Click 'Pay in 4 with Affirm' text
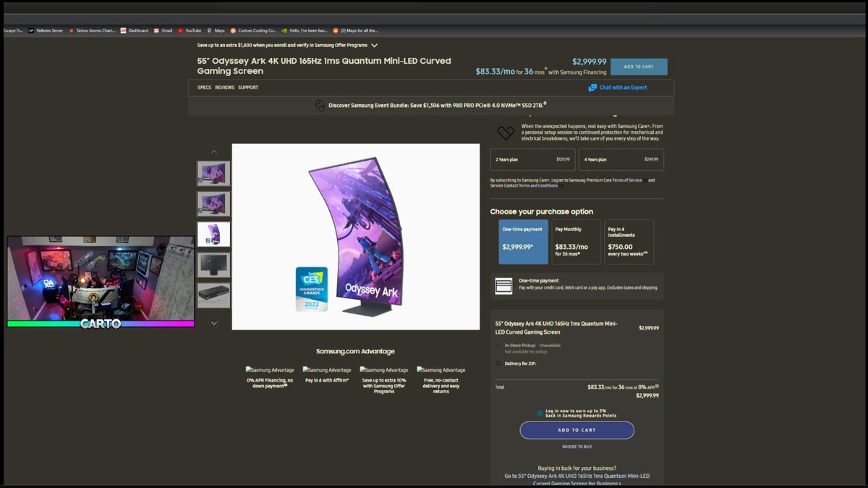This screenshot has height=488, width=868. (327, 380)
